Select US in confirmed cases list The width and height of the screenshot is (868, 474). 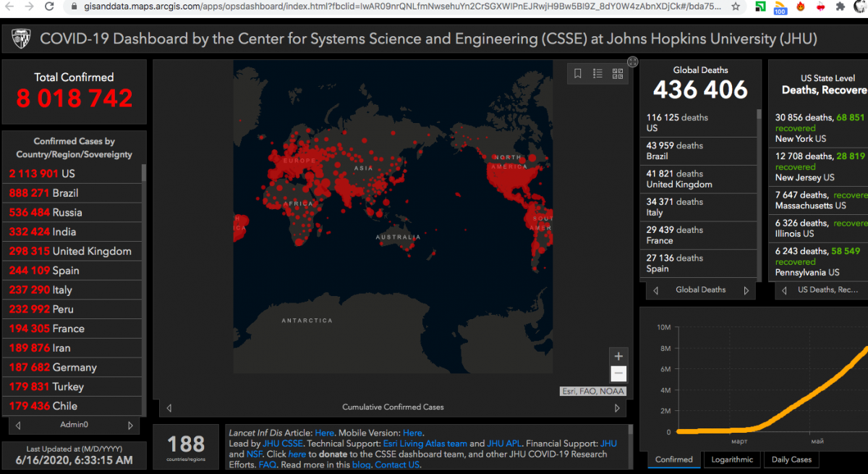(72, 174)
